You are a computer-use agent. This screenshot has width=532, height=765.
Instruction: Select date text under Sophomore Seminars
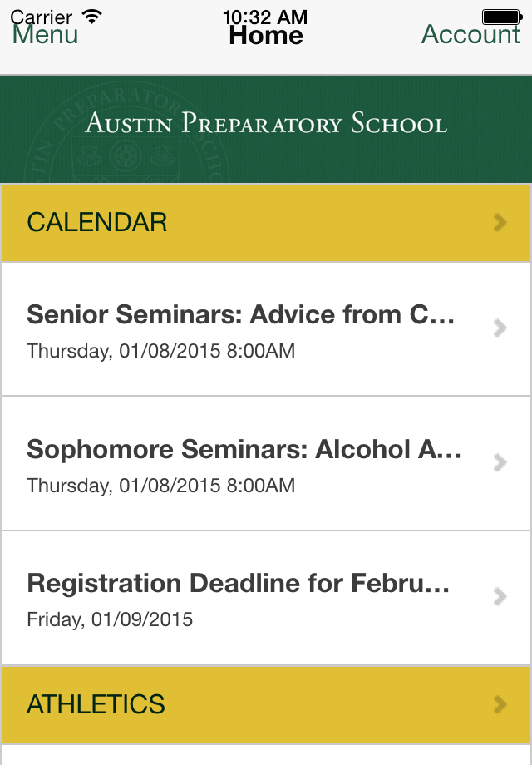(x=161, y=486)
